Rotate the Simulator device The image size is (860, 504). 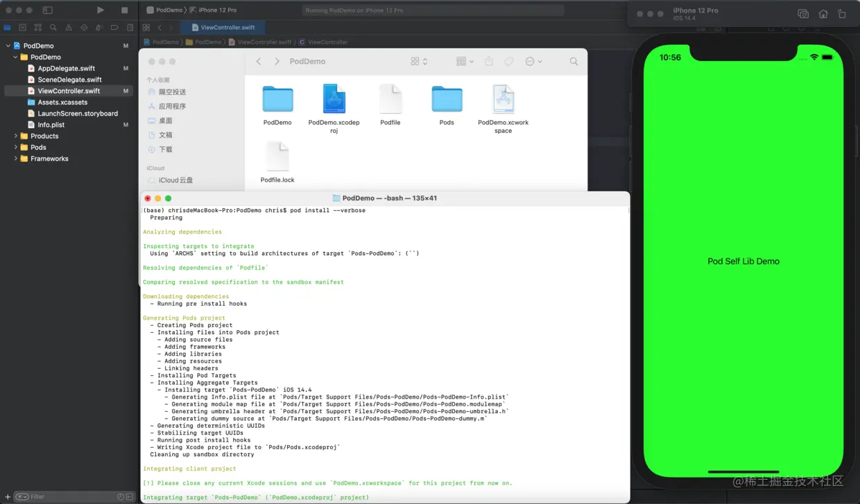pos(842,14)
